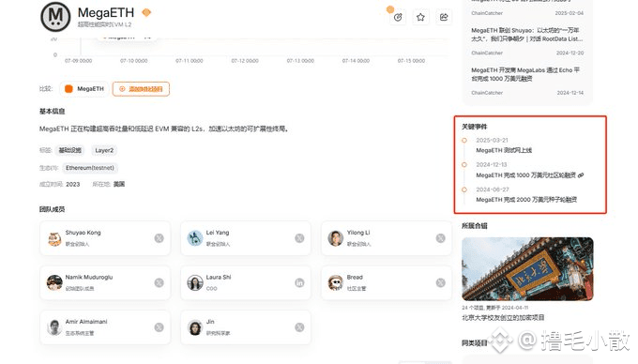Open the Shuyao interview news article
638x364 pixels.
pos(527,35)
